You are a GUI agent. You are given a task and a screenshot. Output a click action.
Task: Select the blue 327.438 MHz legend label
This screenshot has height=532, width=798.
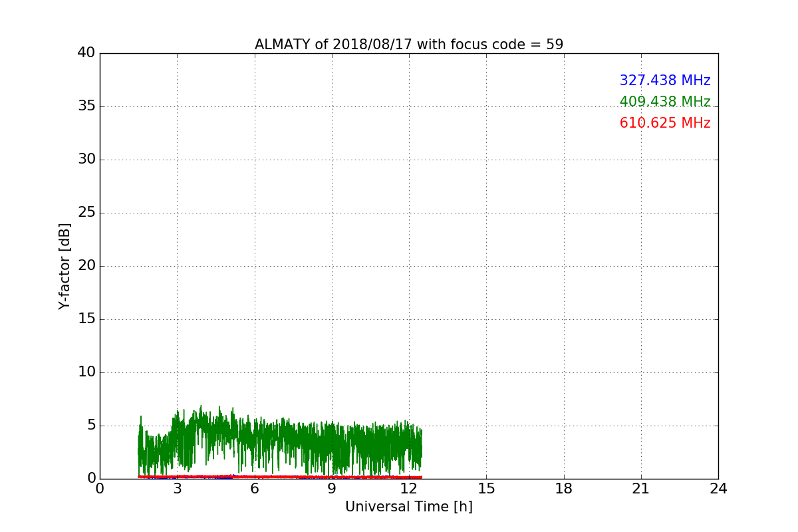665,80
